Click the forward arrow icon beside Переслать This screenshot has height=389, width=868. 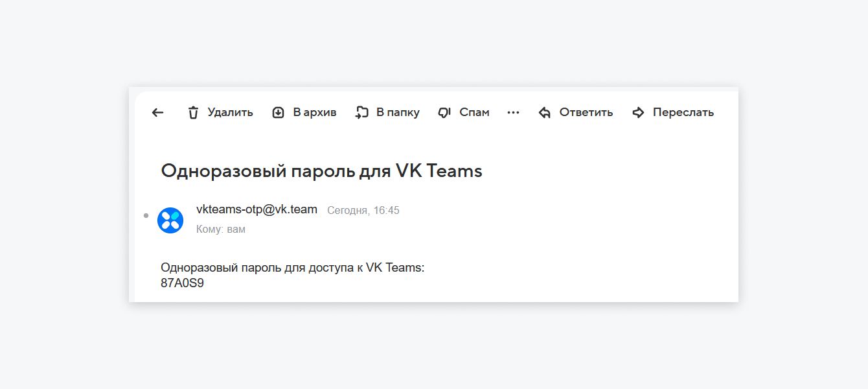pyautogui.click(x=637, y=112)
